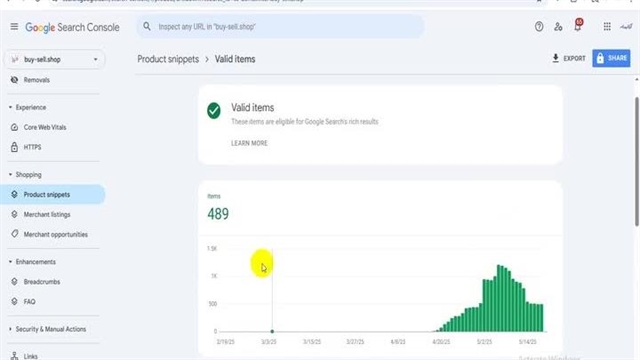
Task: Open Removals in sidebar
Action: coord(36,80)
